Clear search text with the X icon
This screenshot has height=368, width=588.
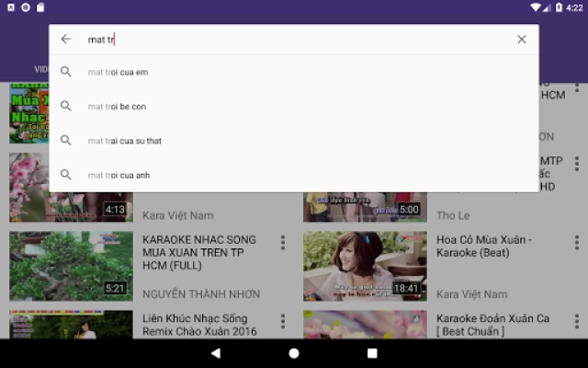click(521, 40)
